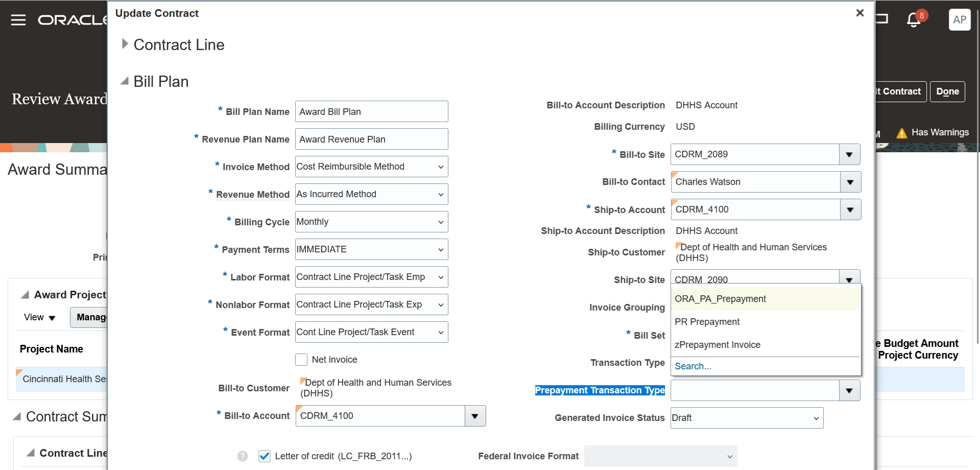Click the Bill-to Account text field

[x=380, y=416]
